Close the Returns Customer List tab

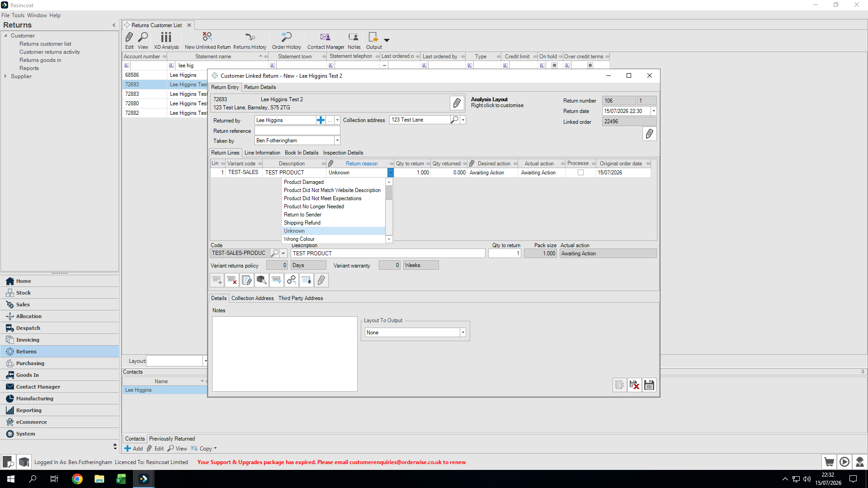(x=189, y=25)
